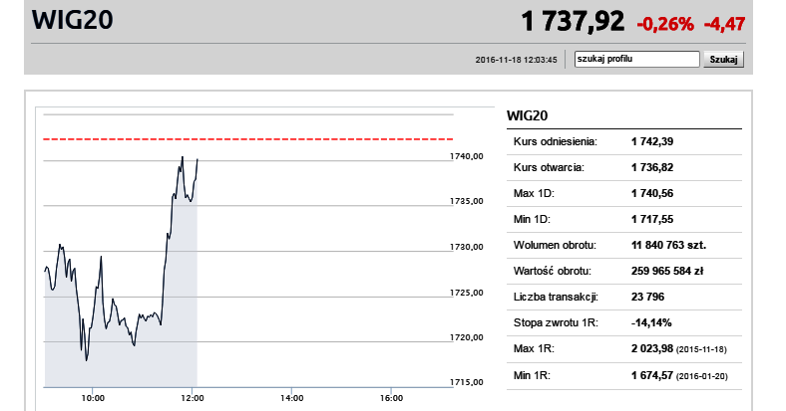
Task: Click the date (2015-11-18)
Action: 701,350
